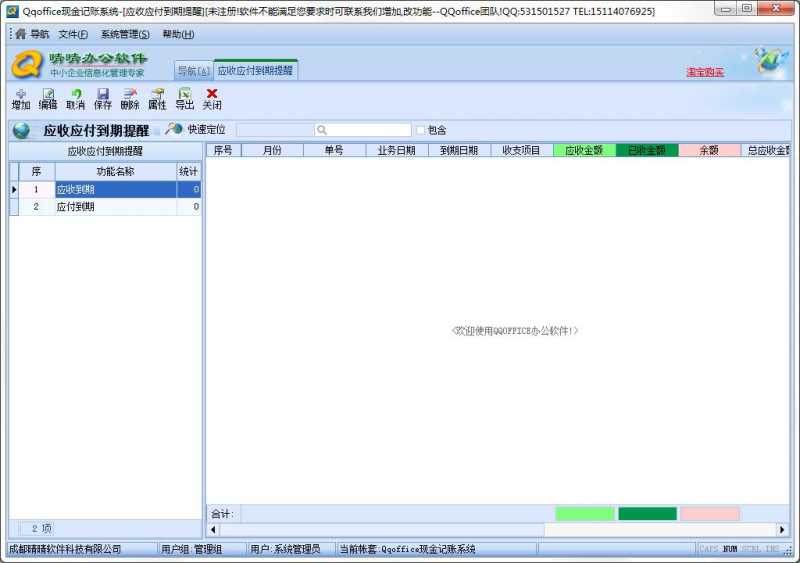800x563 pixels.
Task: Click the 成都晴晴软件科技有限公司 status text
Action: pos(65,549)
